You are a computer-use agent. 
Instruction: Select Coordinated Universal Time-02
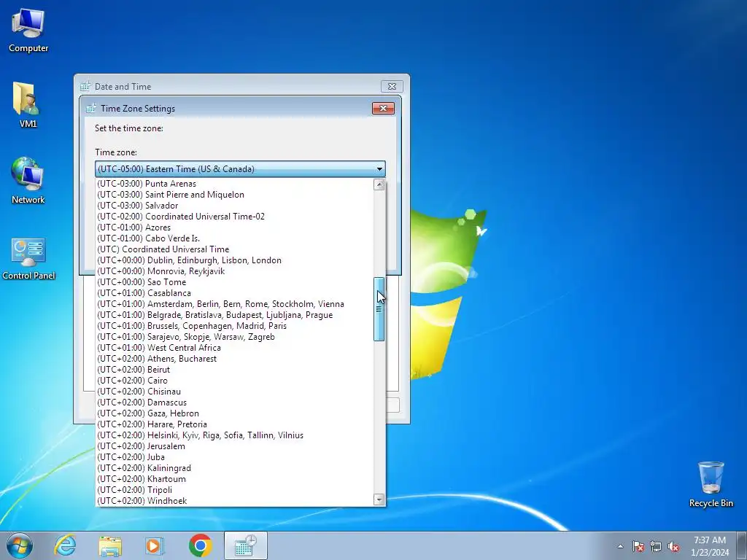click(235, 217)
